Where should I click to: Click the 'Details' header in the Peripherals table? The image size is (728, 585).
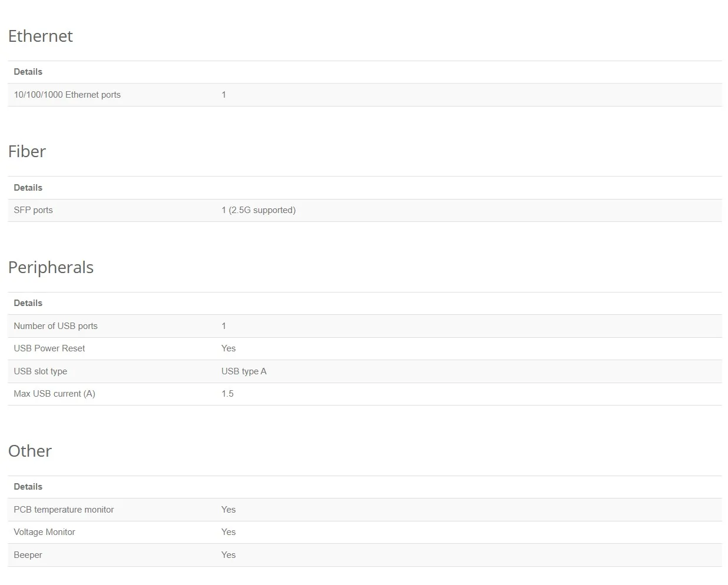tap(28, 303)
